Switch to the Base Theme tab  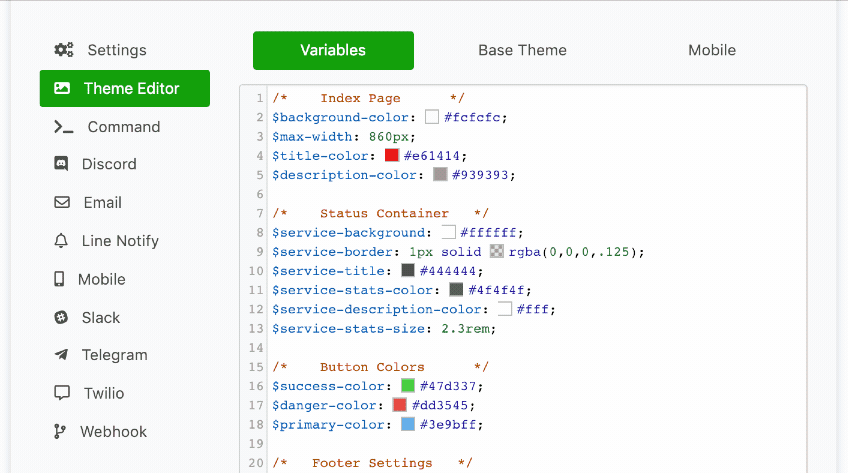coord(522,50)
